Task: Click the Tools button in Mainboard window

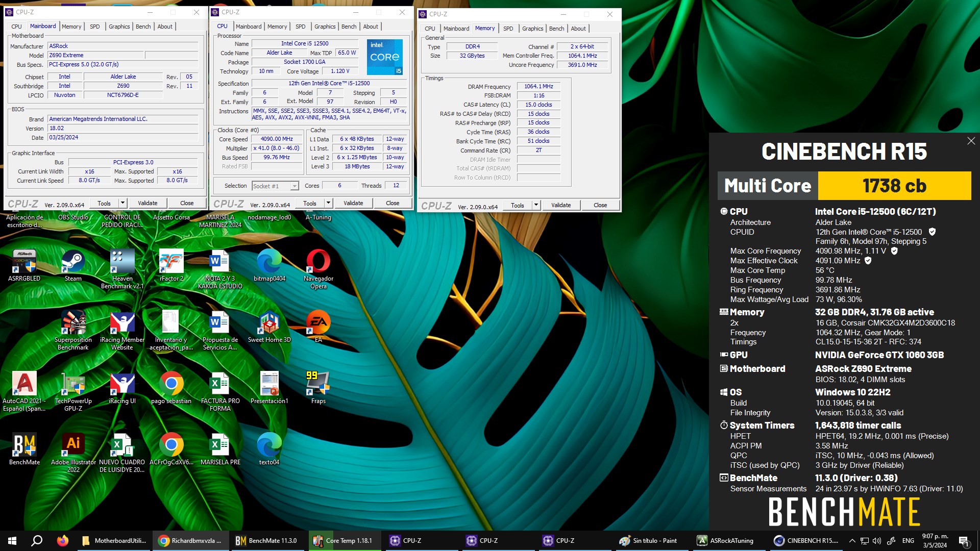Action: tap(104, 203)
